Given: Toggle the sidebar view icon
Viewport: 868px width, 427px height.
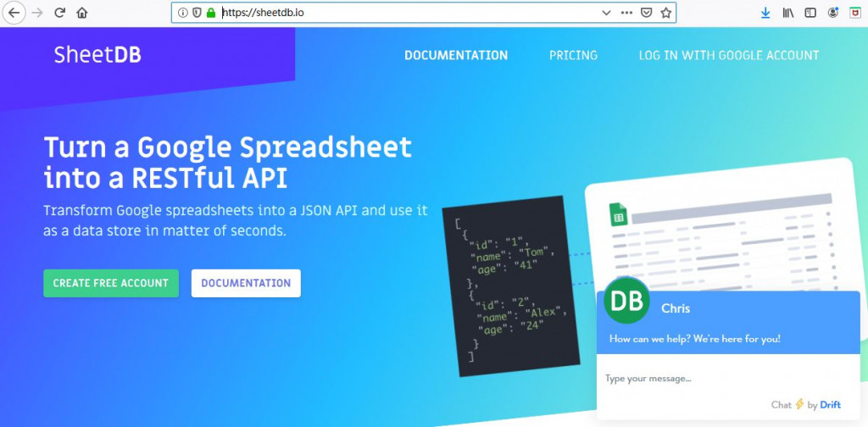Looking at the screenshot, I should click(810, 13).
